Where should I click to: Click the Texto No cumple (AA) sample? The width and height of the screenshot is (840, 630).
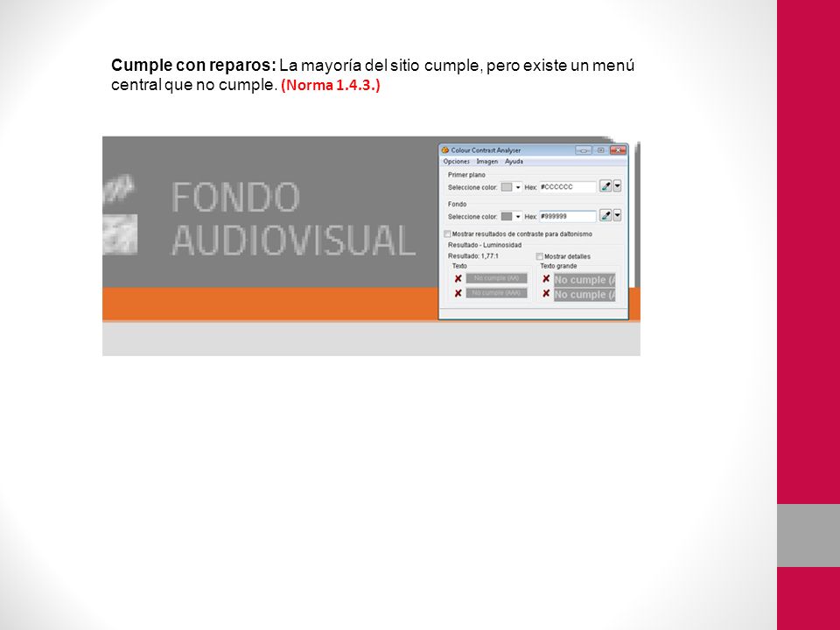(497, 278)
